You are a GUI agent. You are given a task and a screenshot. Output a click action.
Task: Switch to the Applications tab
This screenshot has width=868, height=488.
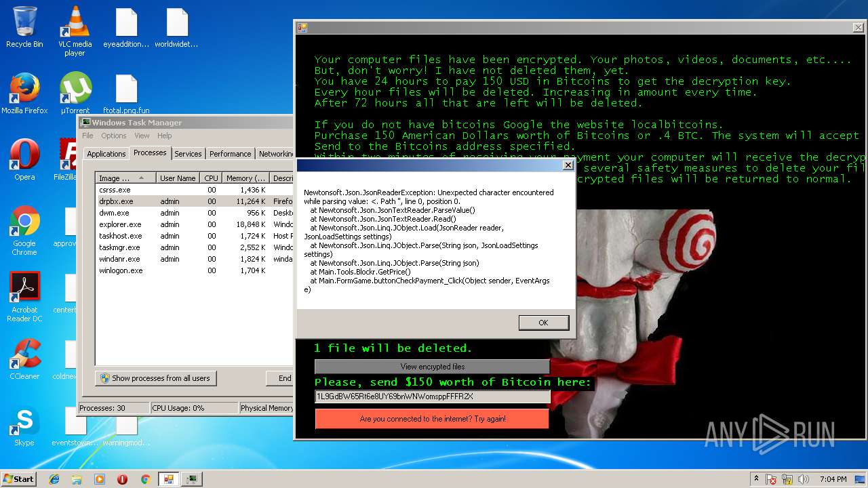click(x=106, y=154)
